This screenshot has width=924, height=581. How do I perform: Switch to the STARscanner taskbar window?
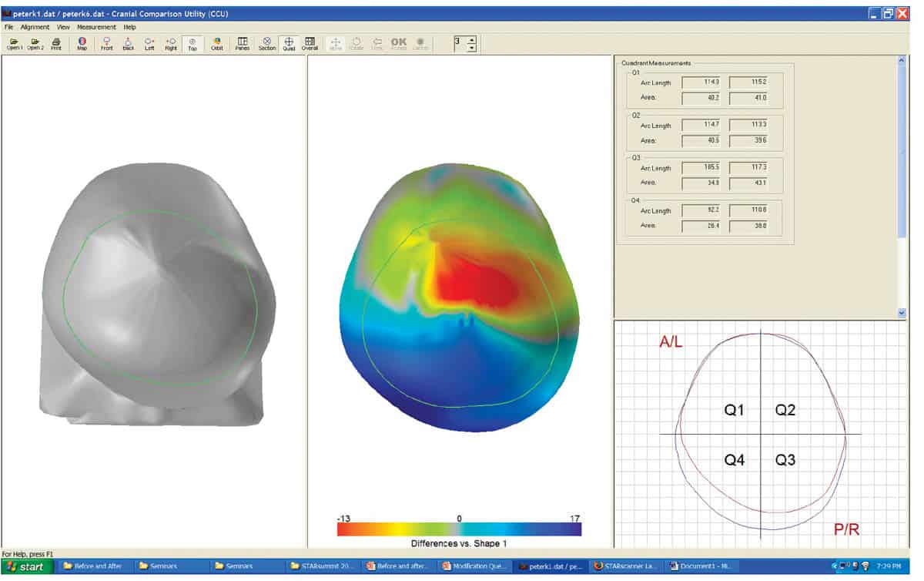(627, 566)
